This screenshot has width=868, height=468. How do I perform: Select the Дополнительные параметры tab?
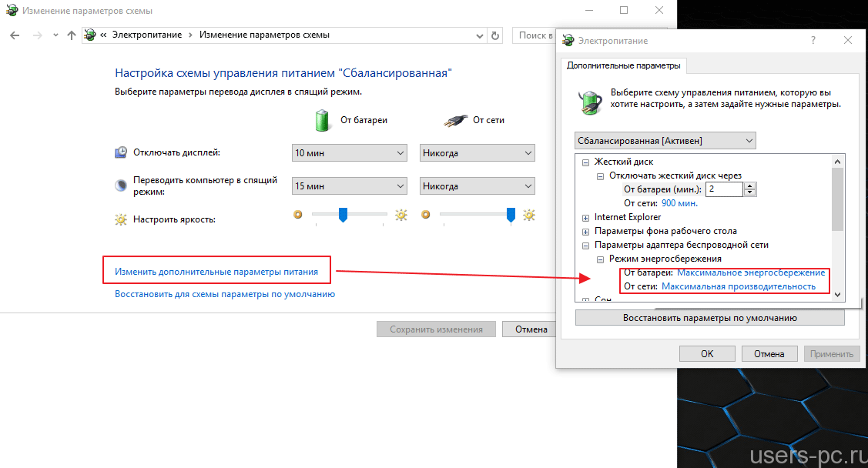(x=624, y=66)
